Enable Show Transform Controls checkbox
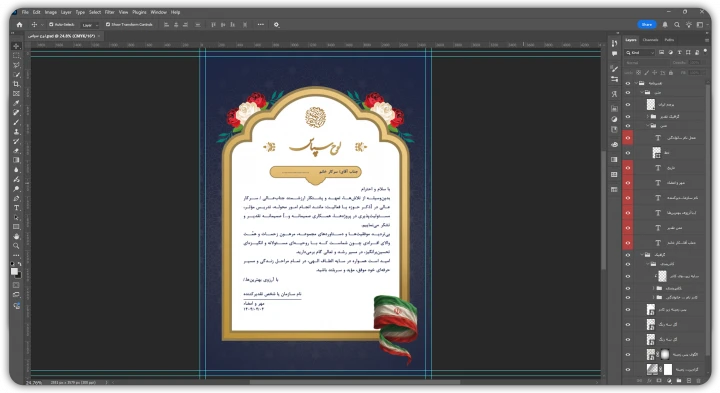The height and width of the screenshot is (393, 720). pyautogui.click(x=108, y=24)
